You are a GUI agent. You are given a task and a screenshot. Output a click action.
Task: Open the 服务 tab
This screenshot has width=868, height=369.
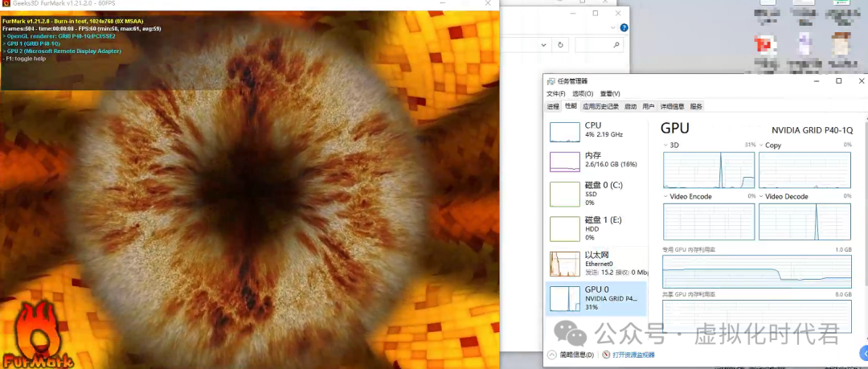pos(696,106)
